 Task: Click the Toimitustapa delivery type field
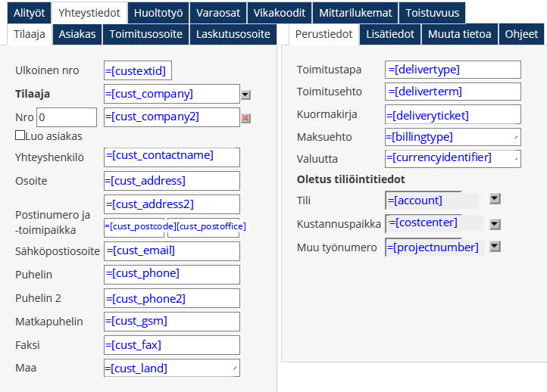point(453,70)
